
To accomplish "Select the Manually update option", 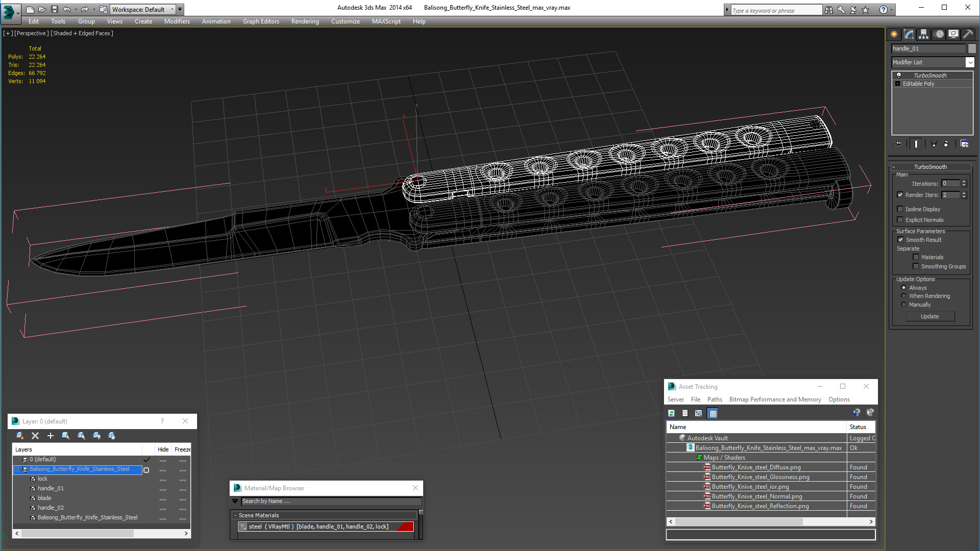I will (x=903, y=305).
